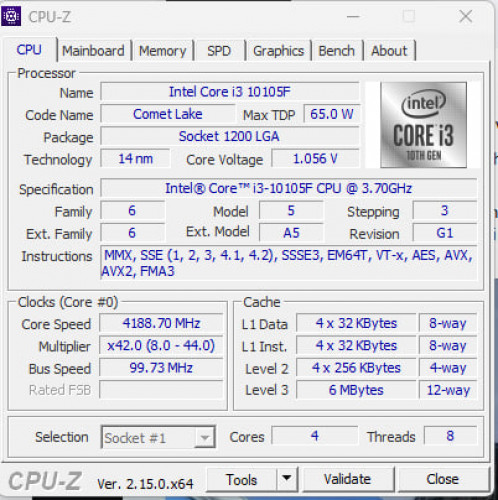Screen dimensions: 498x500
Task: Click the Specification field with 3.70GHz
Action: pyautogui.click(x=289, y=188)
